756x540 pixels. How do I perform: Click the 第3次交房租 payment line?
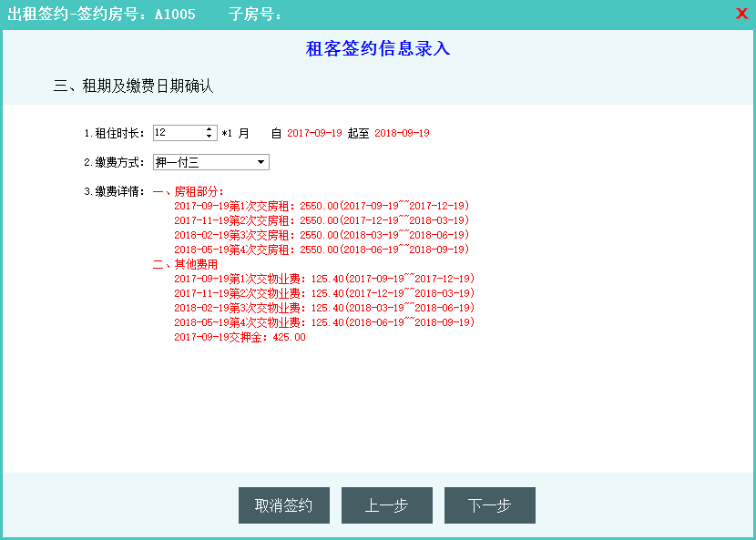(322, 235)
